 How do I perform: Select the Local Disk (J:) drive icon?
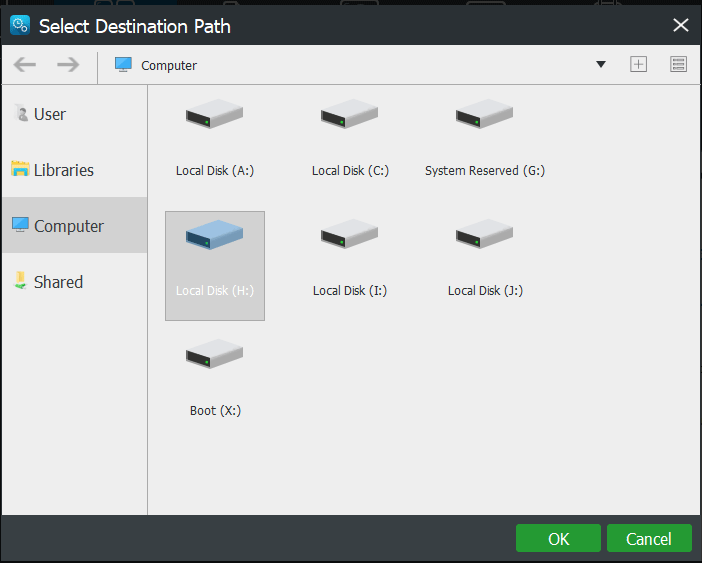(485, 237)
